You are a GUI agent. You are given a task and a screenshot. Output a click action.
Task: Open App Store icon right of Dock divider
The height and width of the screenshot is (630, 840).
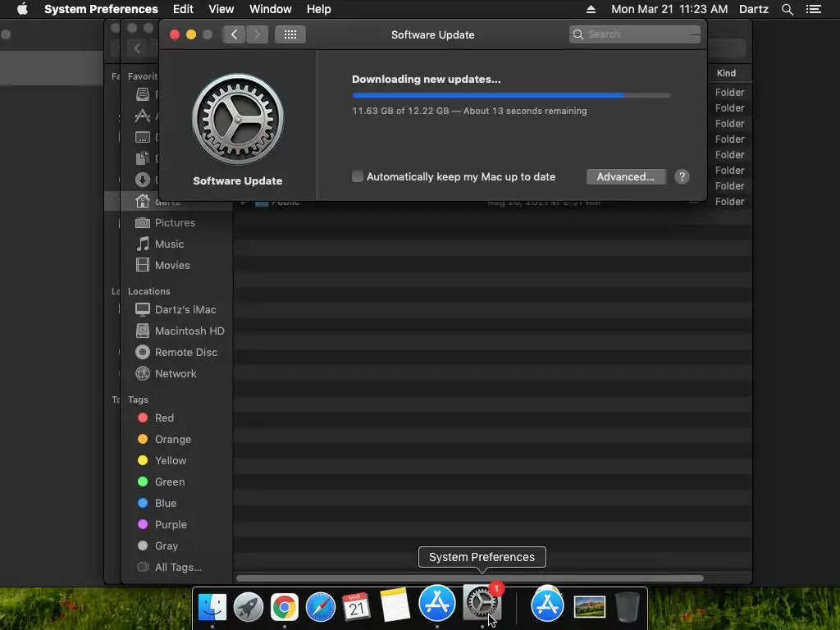click(547, 605)
